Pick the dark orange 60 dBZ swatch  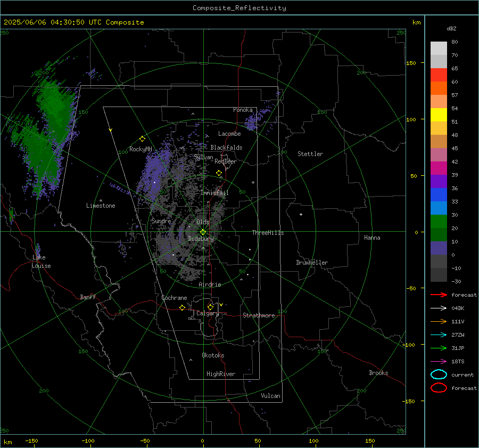point(439,88)
